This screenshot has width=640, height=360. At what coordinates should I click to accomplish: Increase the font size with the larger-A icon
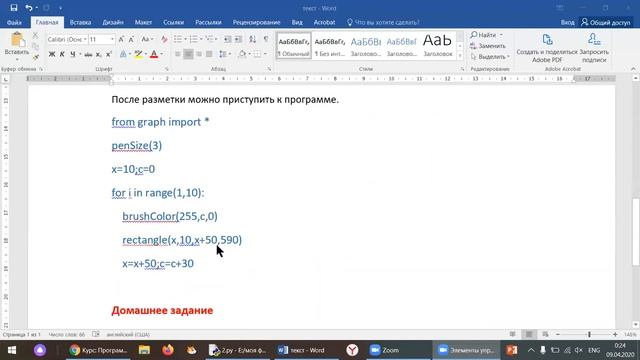point(121,40)
